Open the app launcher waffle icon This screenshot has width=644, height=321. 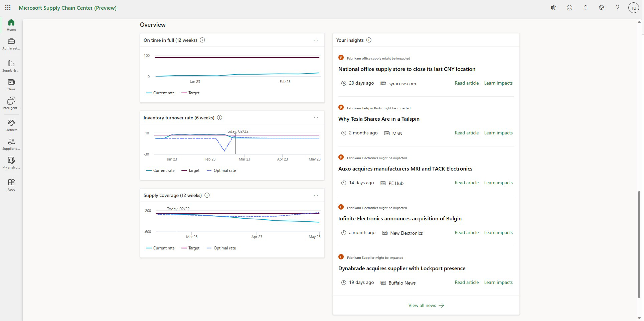tap(8, 8)
